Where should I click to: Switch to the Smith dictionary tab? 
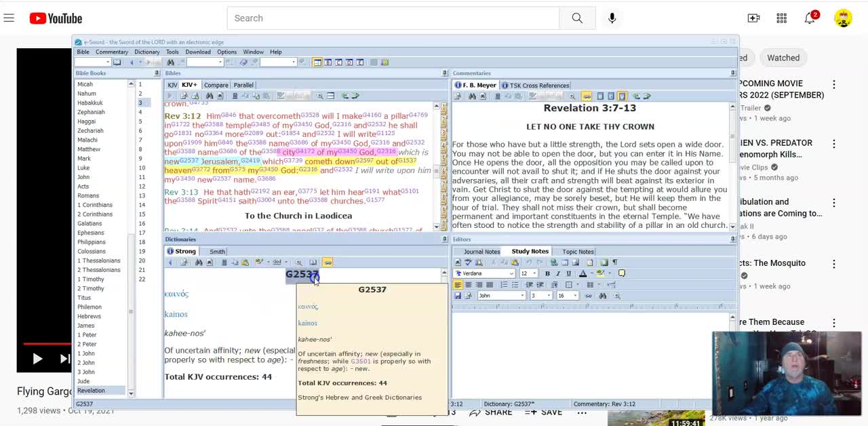coord(217,252)
